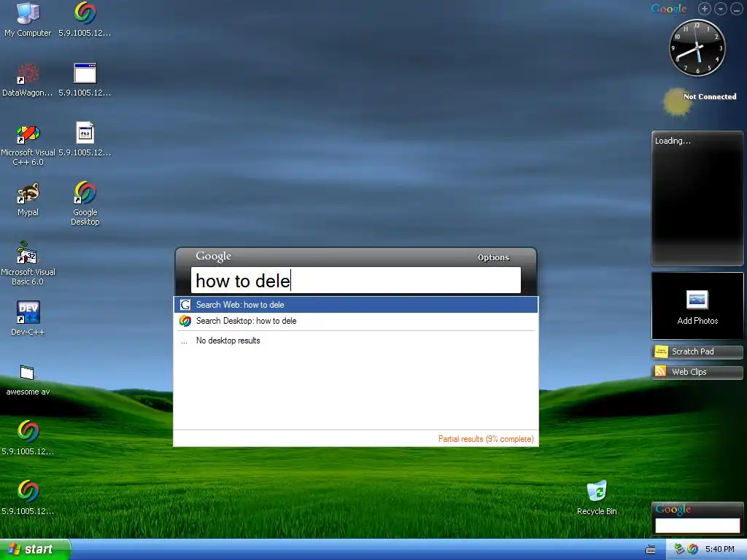Expand the Web Clips gadget
The image size is (747, 560).
point(697,372)
